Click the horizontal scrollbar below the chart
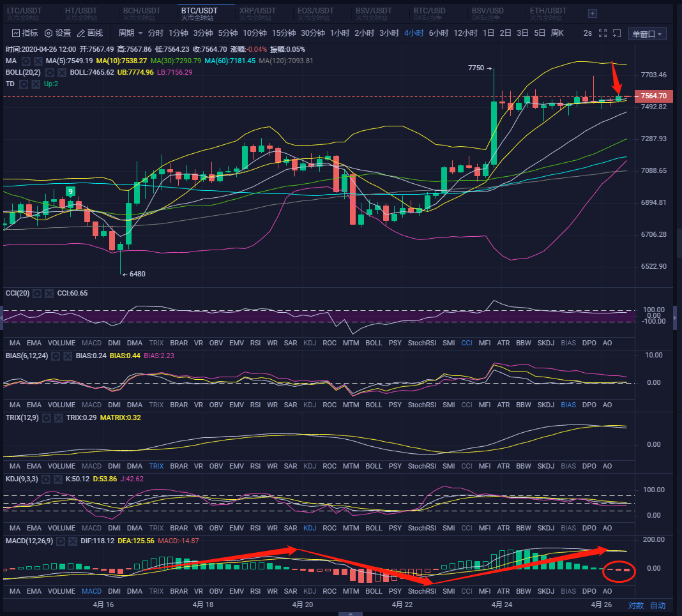The height and width of the screenshot is (616, 682). tap(351, 613)
